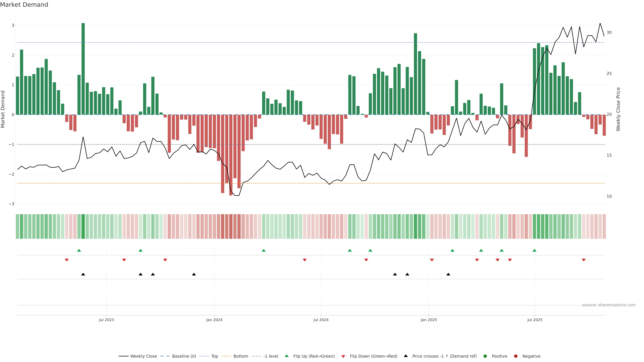The height and width of the screenshot is (362, 644).
Task: Click the rightmost red flip-down triangle marker
Action: click(x=584, y=260)
